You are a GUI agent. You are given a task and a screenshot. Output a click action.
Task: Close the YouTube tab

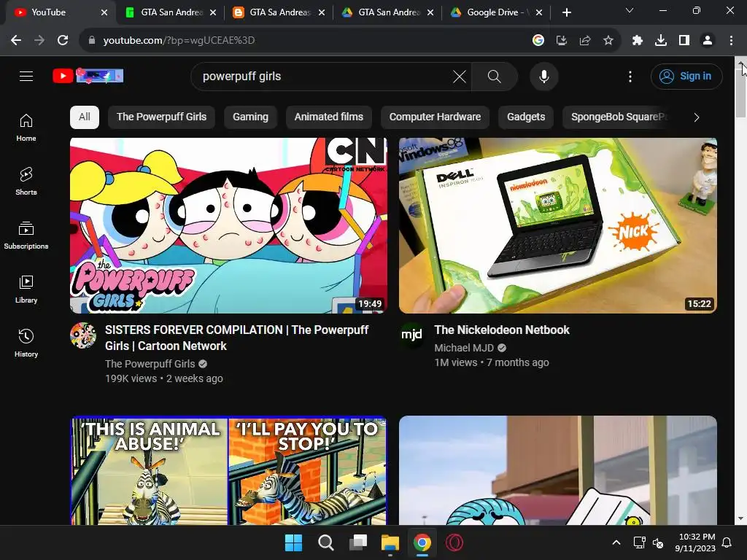click(104, 13)
